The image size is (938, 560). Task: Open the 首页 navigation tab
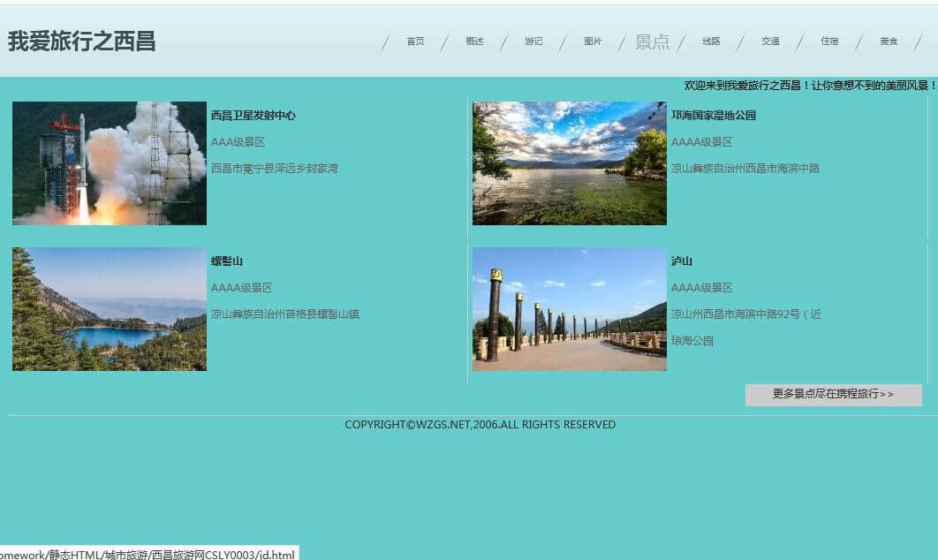tap(415, 42)
